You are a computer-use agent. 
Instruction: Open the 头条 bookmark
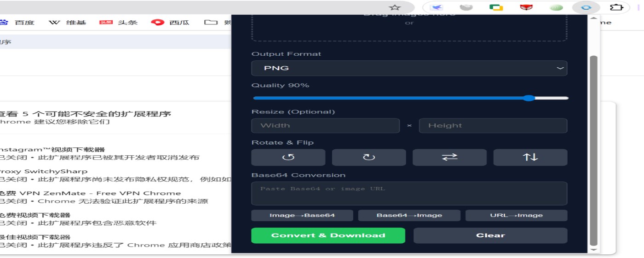118,22
